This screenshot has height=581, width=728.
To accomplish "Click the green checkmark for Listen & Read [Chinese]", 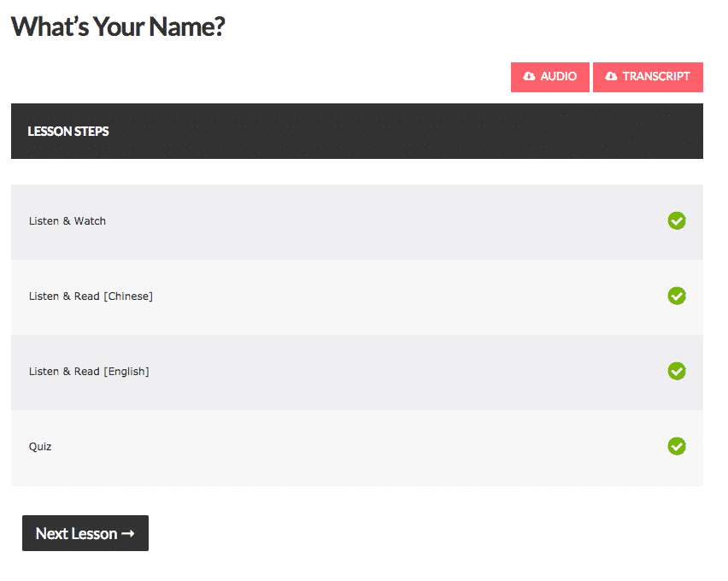I will click(x=677, y=296).
